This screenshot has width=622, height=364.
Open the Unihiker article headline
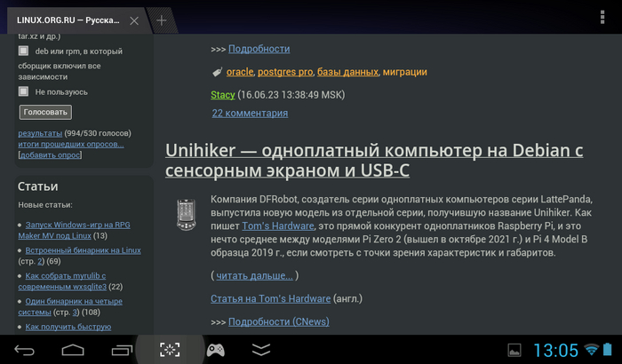pyautogui.click(x=374, y=160)
